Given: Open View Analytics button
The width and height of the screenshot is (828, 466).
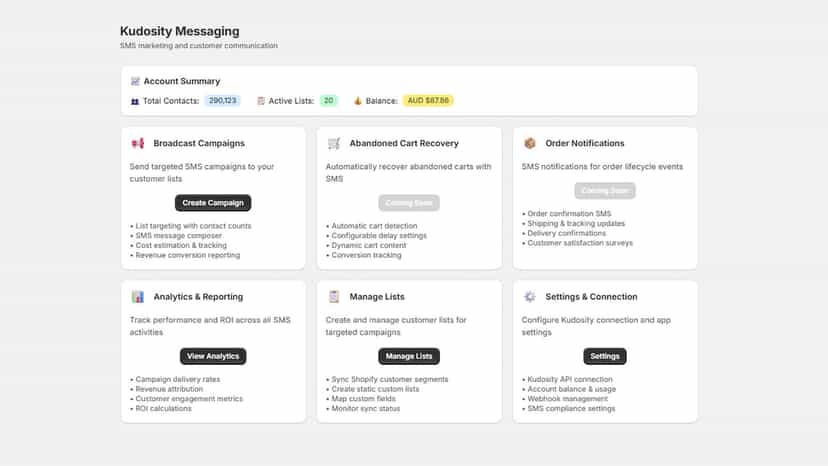Looking at the screenshot, I should point(213,356).
